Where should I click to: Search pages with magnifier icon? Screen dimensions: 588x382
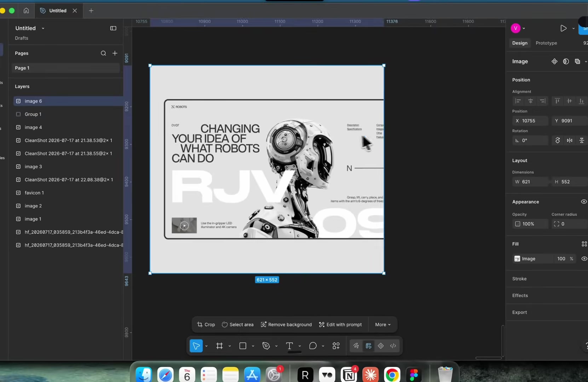click(103, 53)
